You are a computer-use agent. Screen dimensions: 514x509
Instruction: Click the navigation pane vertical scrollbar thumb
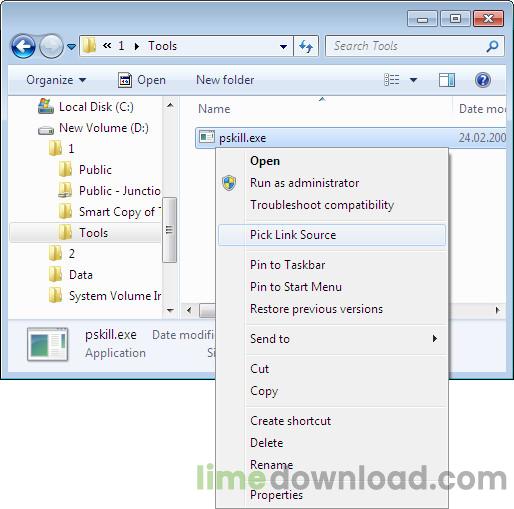(170, 230)
